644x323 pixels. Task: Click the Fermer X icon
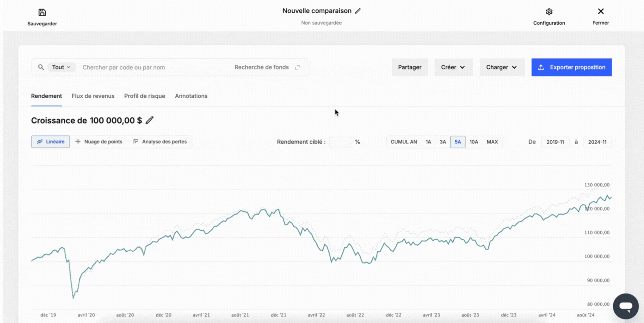click(601, 11)
